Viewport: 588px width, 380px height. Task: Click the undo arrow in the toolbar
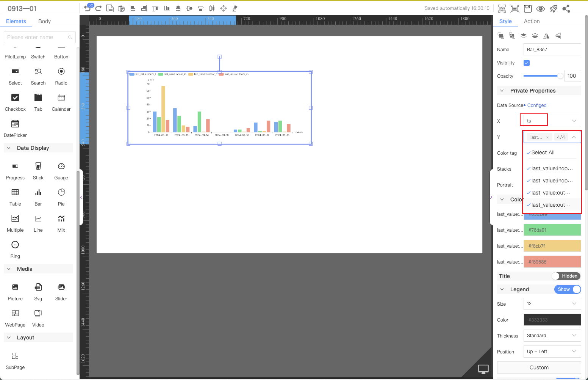point(87,8)
